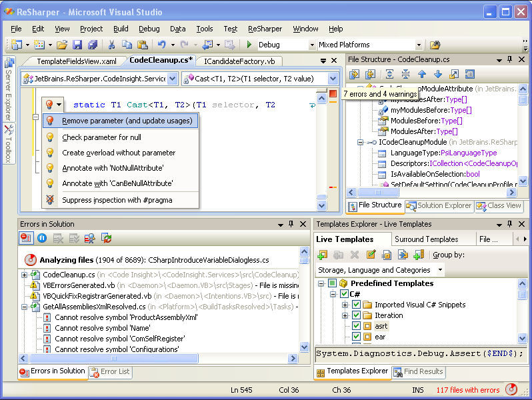Toggle Imported Visual C# Snippets checkbox
532x400 pixels.
tap(357, 305)
